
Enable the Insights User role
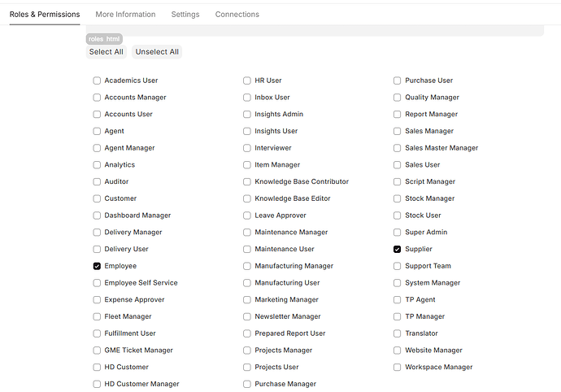pyautogui.click(x=247, y=131)
